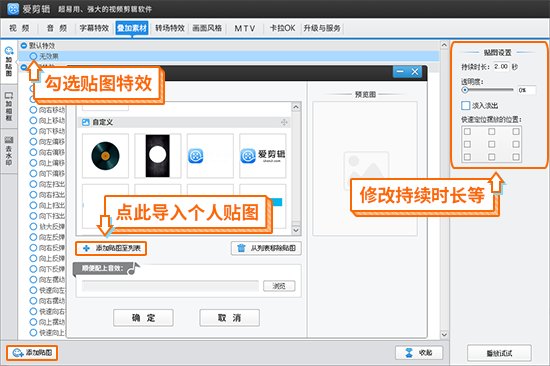Image resolution: width=550 pixels, height=366 pixels.
Task: Select the 无效果 effect option
Action: point(33,56)
